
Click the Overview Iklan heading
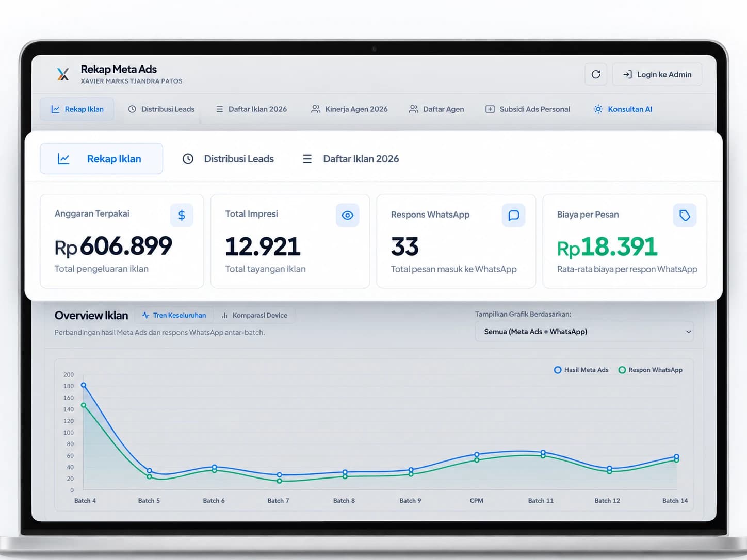91,315
